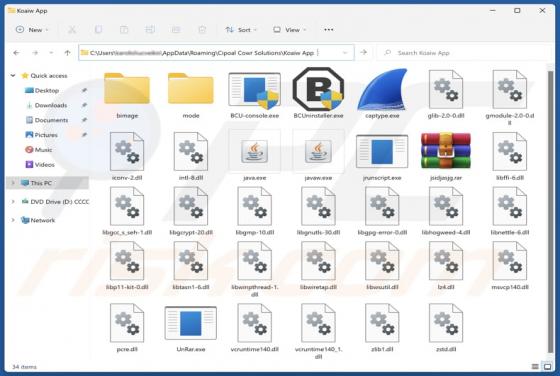The image size is (560, 376).
Task: Expand the Network tree node
Action: (13, 220)
